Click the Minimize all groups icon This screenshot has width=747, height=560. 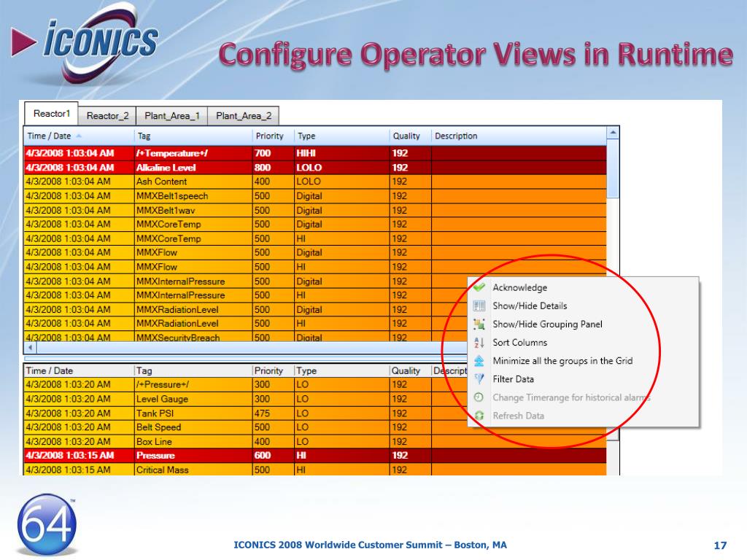click(x=479, y=360)
